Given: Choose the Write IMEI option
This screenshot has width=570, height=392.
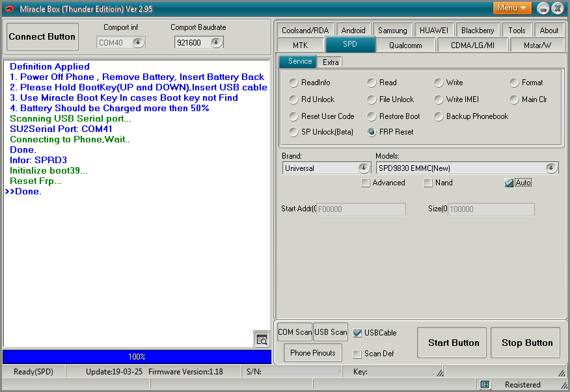Looking at the screenshot, I should [x=439, y=99].
